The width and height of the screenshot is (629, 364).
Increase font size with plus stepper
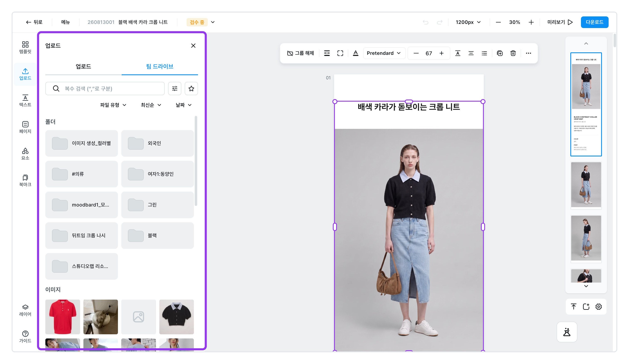(x=442, y=53)
